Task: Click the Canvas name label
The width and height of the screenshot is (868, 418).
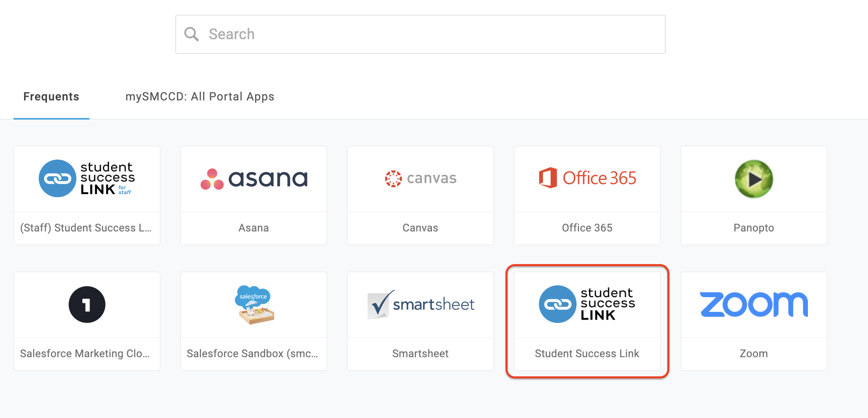Action: (x=421, y=228)
